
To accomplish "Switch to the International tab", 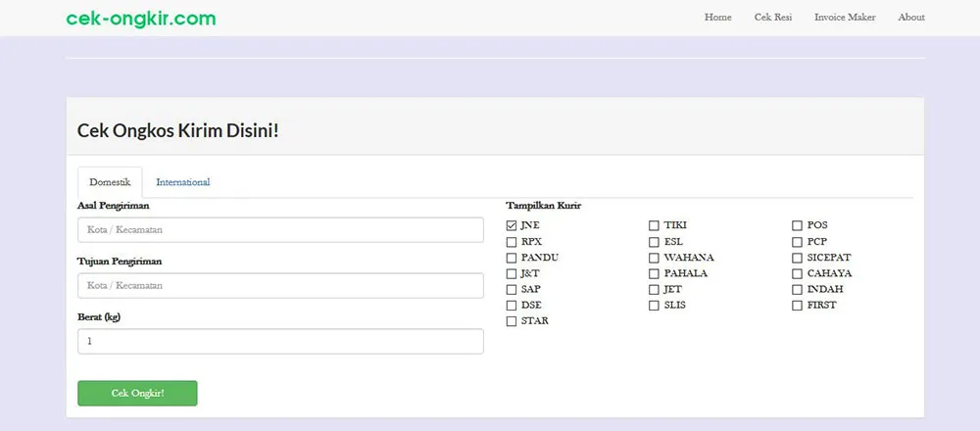I will [182, 182].
